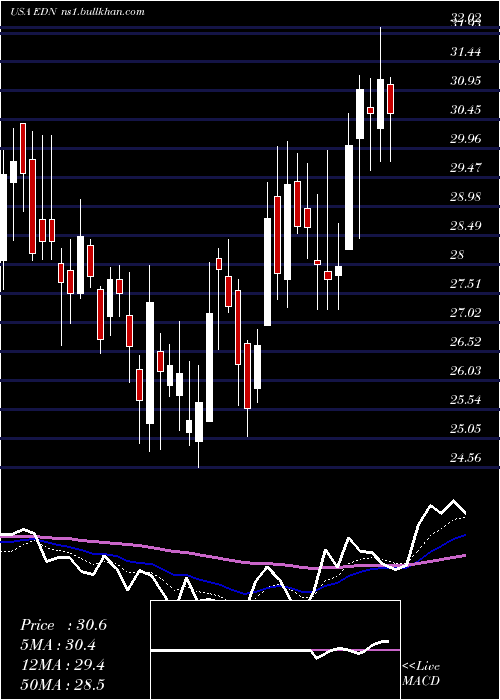Click the 29.47 price axis label
The image size is (500, 700).
pyautogui.click(x=466, y=168)
